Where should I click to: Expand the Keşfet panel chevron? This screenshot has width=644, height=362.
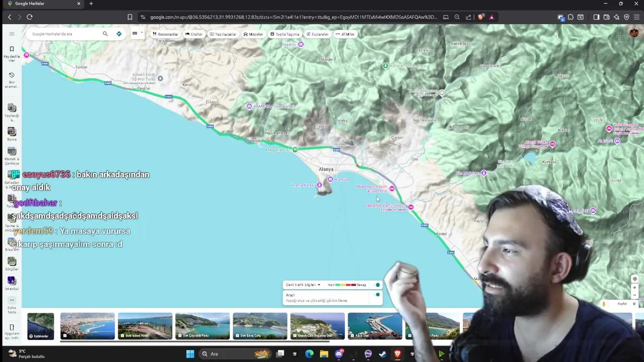[x=634, y=304]
